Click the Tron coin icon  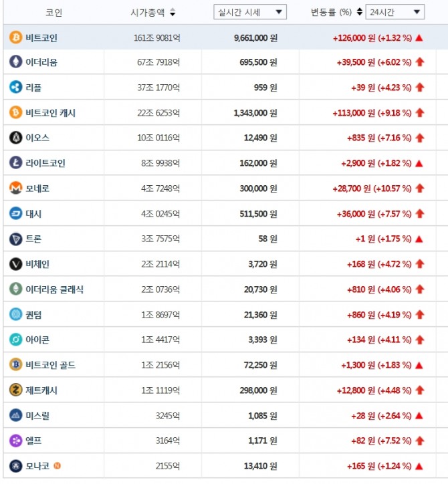(x=15, y=239)
